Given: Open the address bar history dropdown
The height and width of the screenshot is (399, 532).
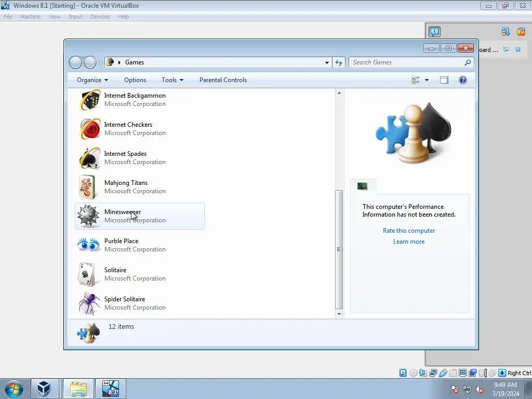Looking at the screenshot, I should click(327, 62).
